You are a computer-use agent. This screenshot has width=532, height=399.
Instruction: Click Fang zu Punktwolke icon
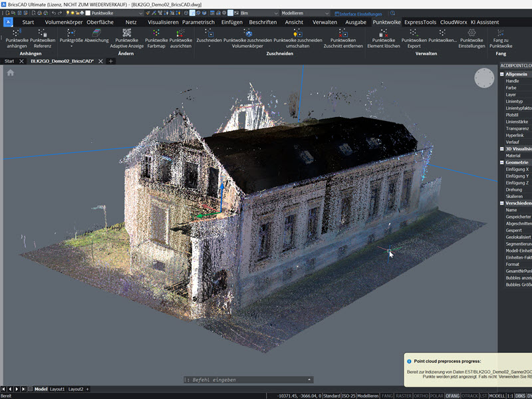[501, 33]
